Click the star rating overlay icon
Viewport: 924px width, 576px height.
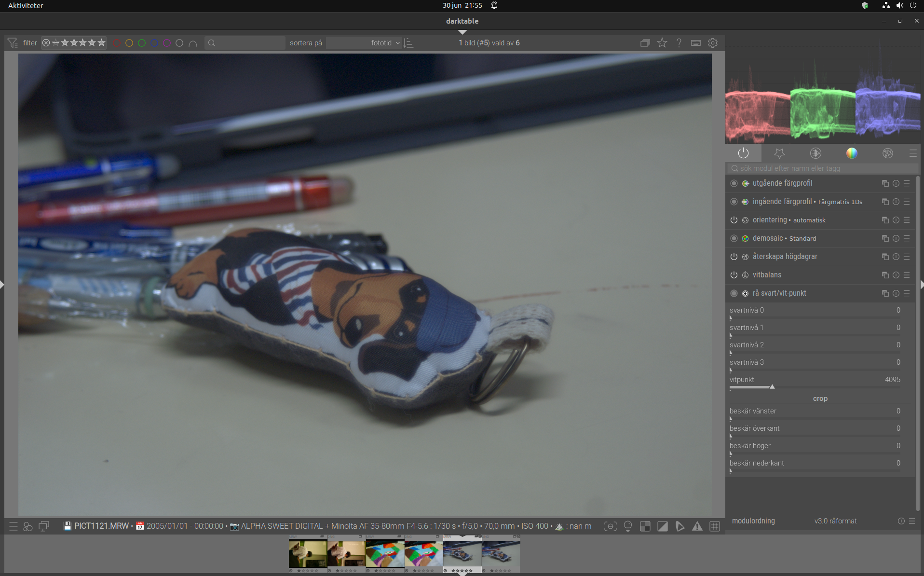click(662, 43)
